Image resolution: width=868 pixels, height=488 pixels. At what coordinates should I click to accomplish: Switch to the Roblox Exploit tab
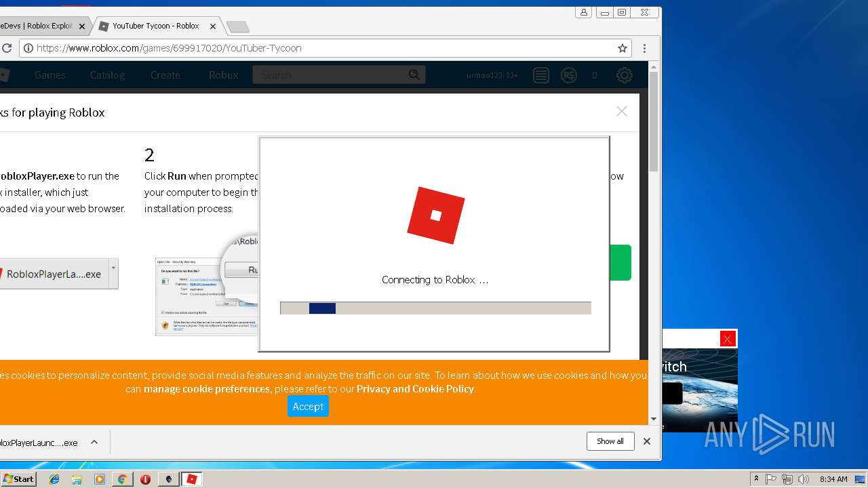[x=41, y=26]
